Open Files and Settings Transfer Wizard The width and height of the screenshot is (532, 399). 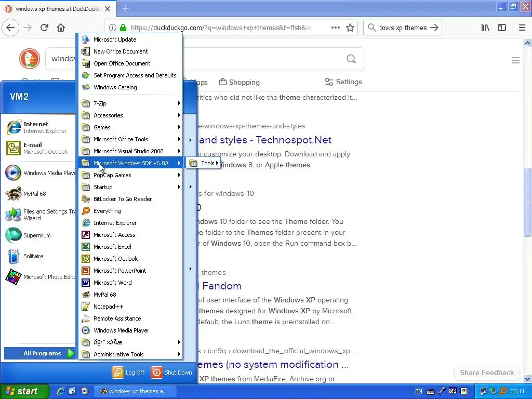[x=39, y=215]
